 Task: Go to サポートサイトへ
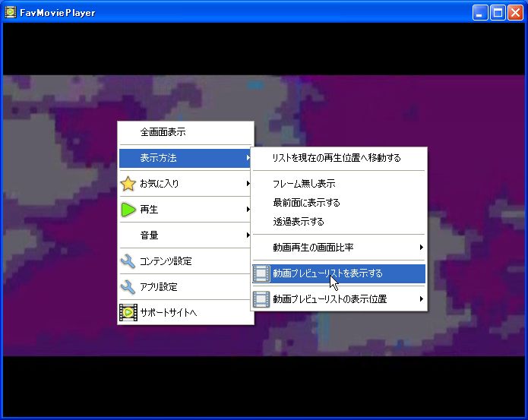[x=185, y=313]
